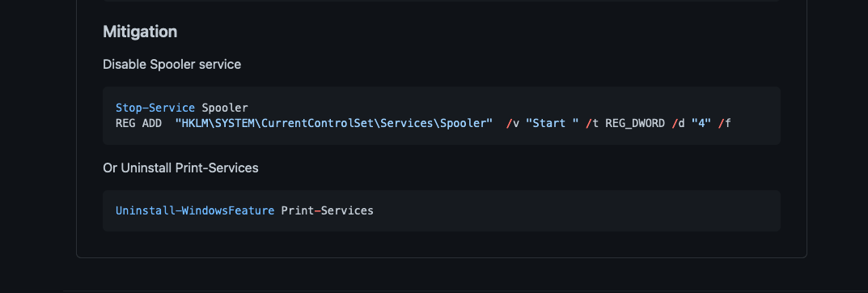Click the REG_DWORD type keyword

click(x=635, y=123)
